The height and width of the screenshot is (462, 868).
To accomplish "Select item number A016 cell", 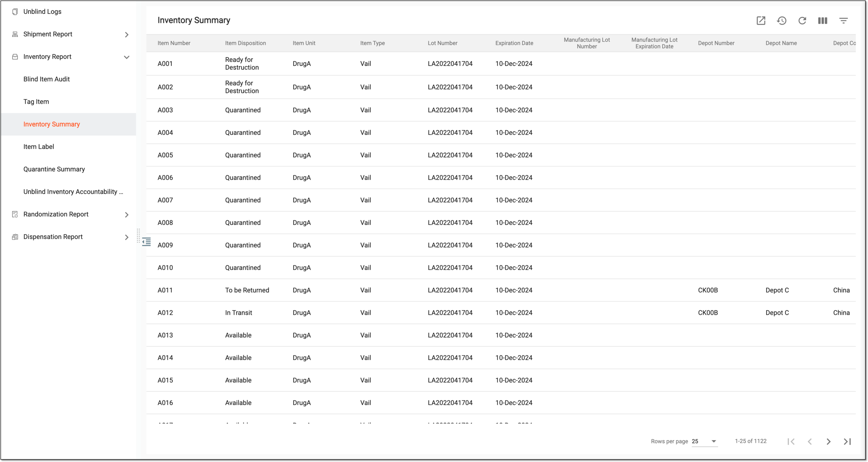I will click(165, 403).
